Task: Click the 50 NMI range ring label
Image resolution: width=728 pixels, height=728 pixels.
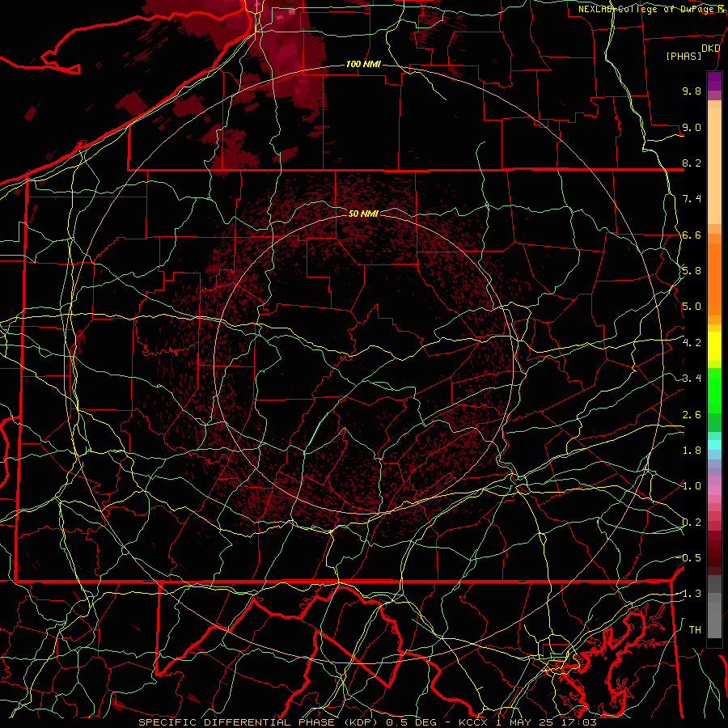Action: 363,214
